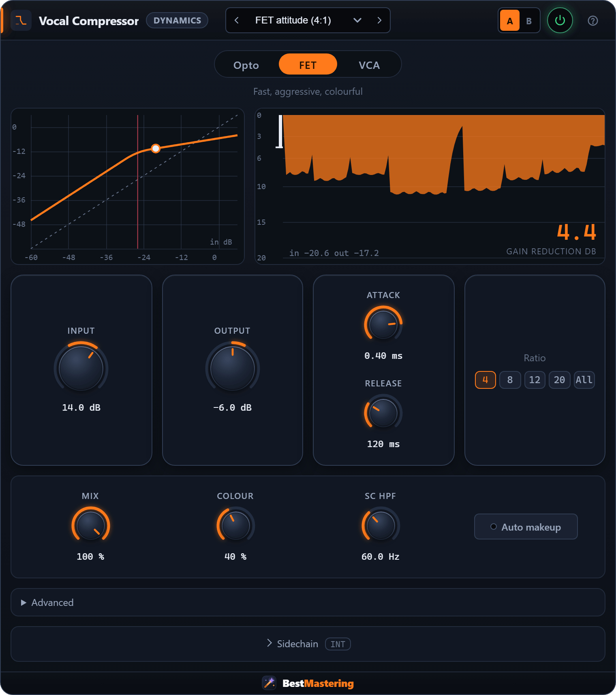Click the input value 14.0 dB

[x=81, y=407]
